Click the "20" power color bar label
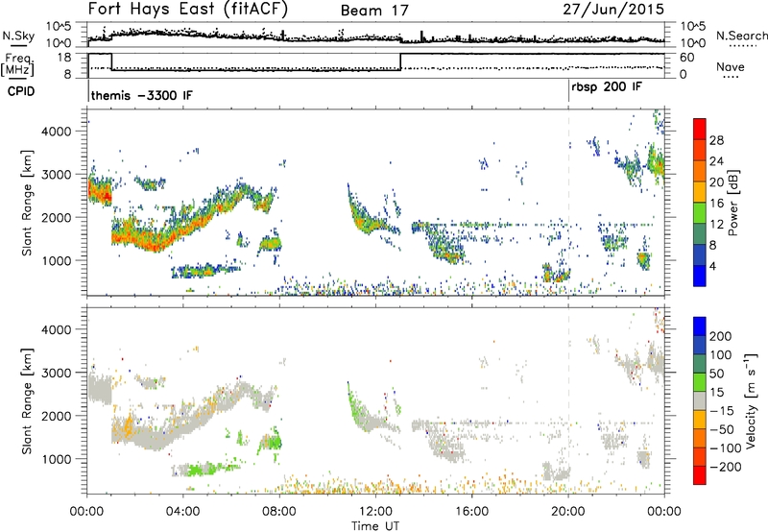768x532 pixels. [x=716, y=182]
